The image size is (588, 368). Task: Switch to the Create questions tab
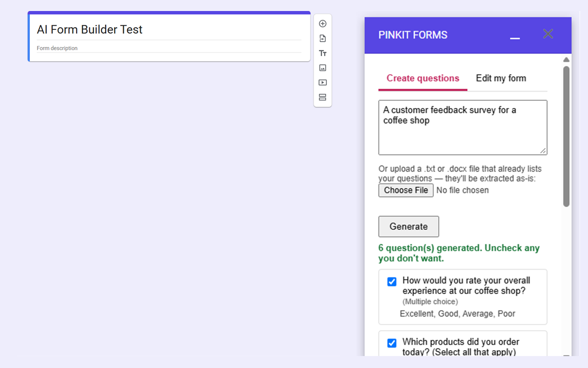click(423, 78)
